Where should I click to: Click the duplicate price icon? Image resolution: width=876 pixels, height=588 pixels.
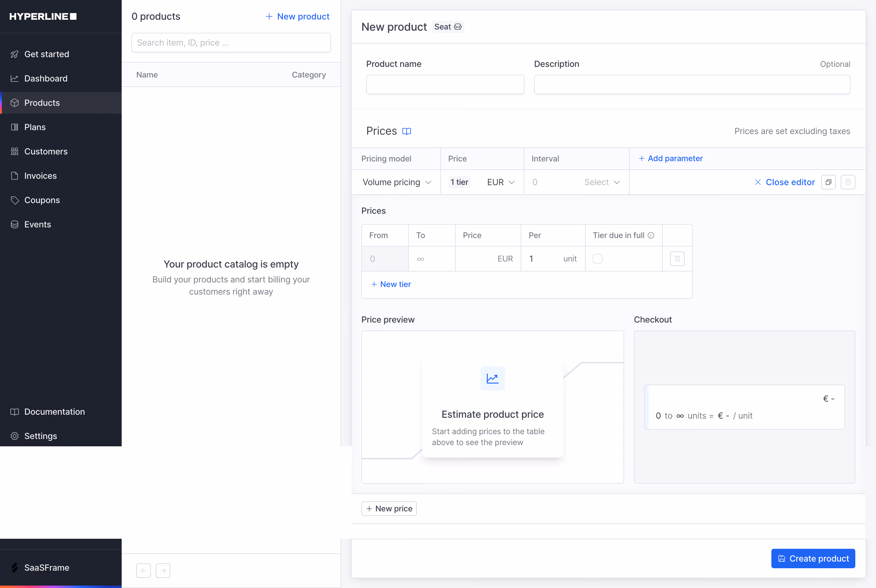pyautogui.click(x=828, y=182)
